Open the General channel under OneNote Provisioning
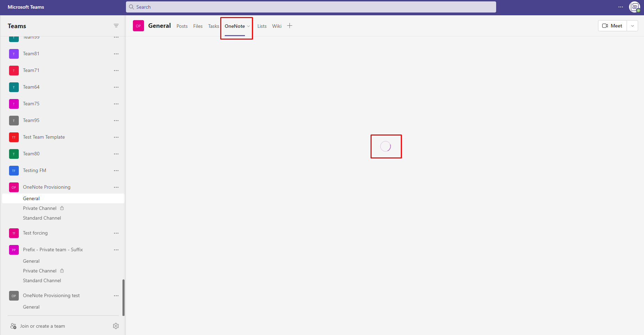Image resolution: width=644 pixels, height=335 pixels. 63,198
